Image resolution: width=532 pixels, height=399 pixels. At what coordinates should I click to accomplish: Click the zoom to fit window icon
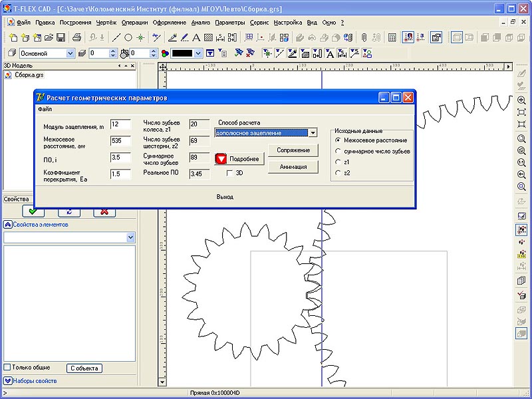[x=521, y=112]
